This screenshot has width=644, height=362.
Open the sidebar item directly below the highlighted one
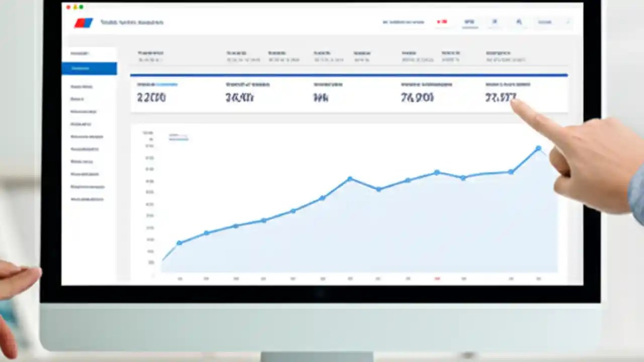(82, 86)
